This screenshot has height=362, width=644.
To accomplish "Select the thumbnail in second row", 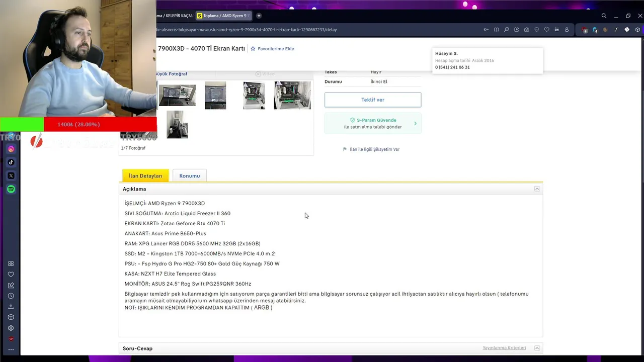I will pyautogui.click(x=177, y=125).
